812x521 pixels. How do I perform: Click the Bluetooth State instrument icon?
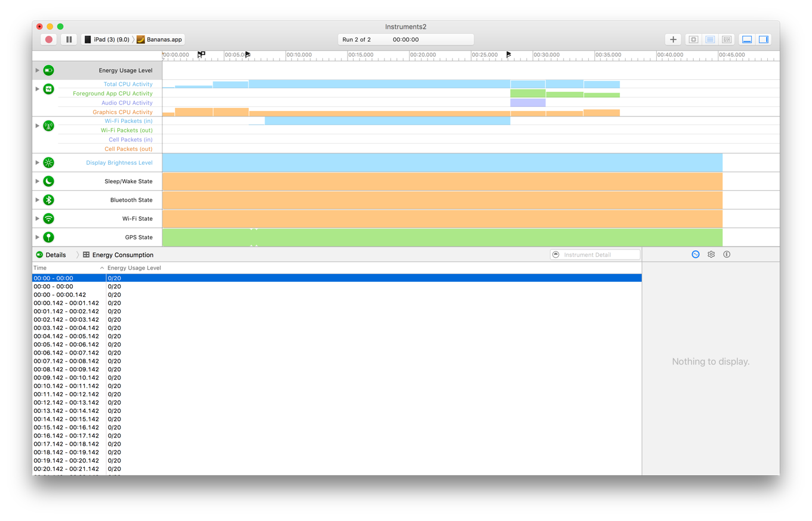point(48,200)
